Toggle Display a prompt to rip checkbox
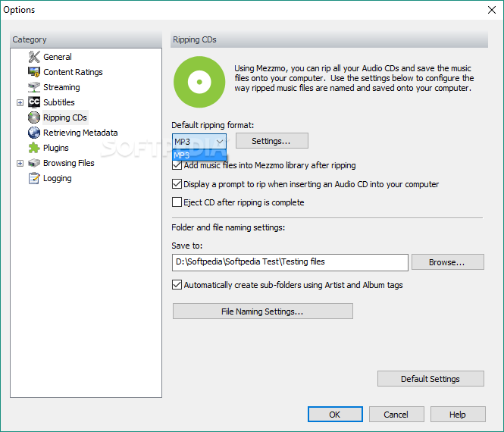504x432 pixels. (x=177, y=184)
